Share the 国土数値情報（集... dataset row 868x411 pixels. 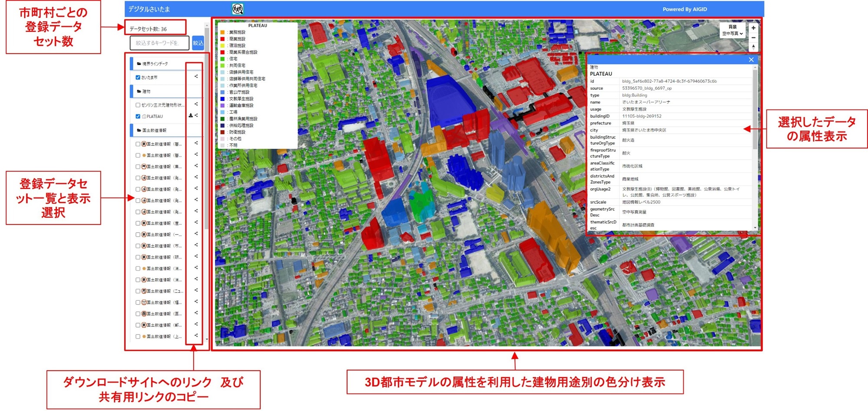tap(196, 166)
